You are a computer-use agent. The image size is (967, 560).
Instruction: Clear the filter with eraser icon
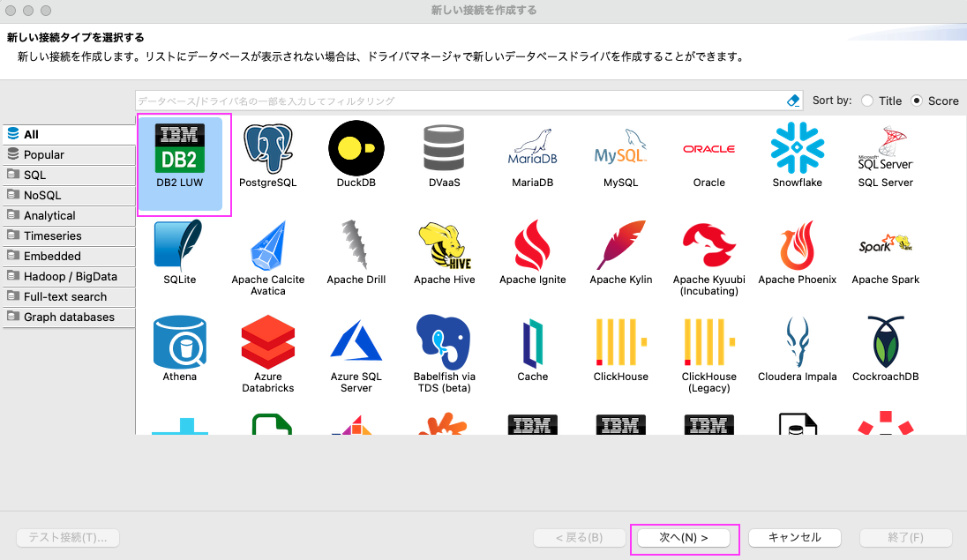coord(793,101)
